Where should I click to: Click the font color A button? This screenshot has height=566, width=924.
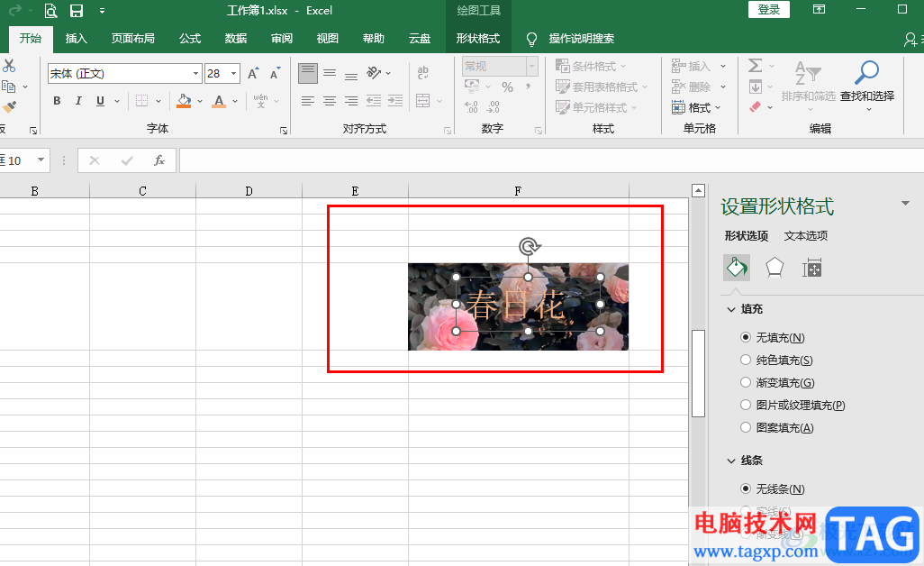click(219, 101)
